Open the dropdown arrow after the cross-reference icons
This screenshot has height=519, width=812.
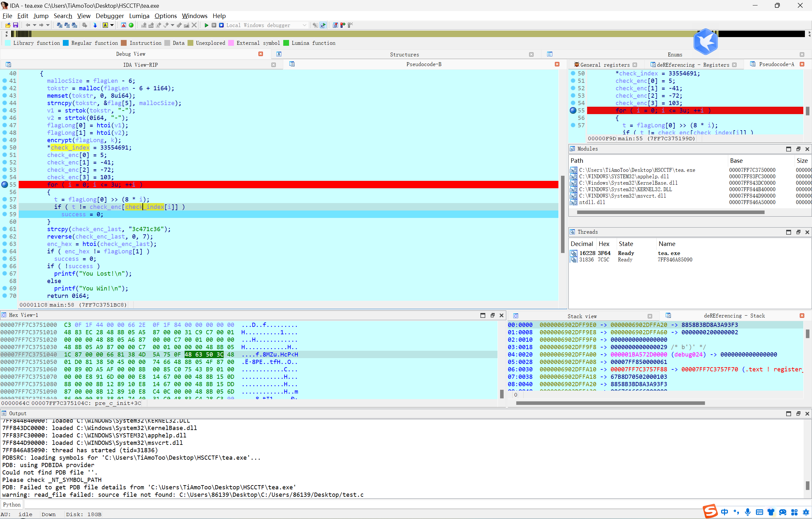tap(173, 25)
